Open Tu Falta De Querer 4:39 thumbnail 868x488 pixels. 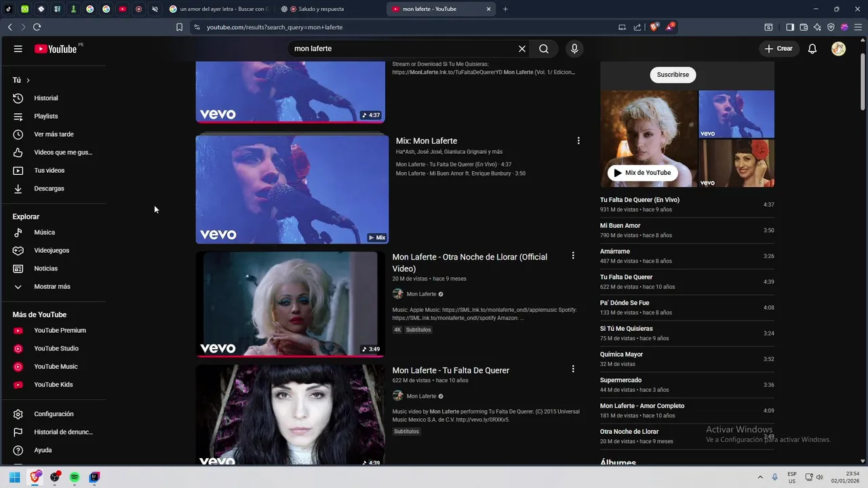pos(290,415)
